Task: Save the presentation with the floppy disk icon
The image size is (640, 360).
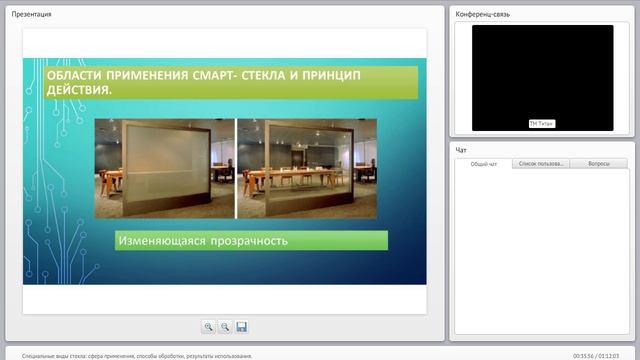Action: point(242,327)
